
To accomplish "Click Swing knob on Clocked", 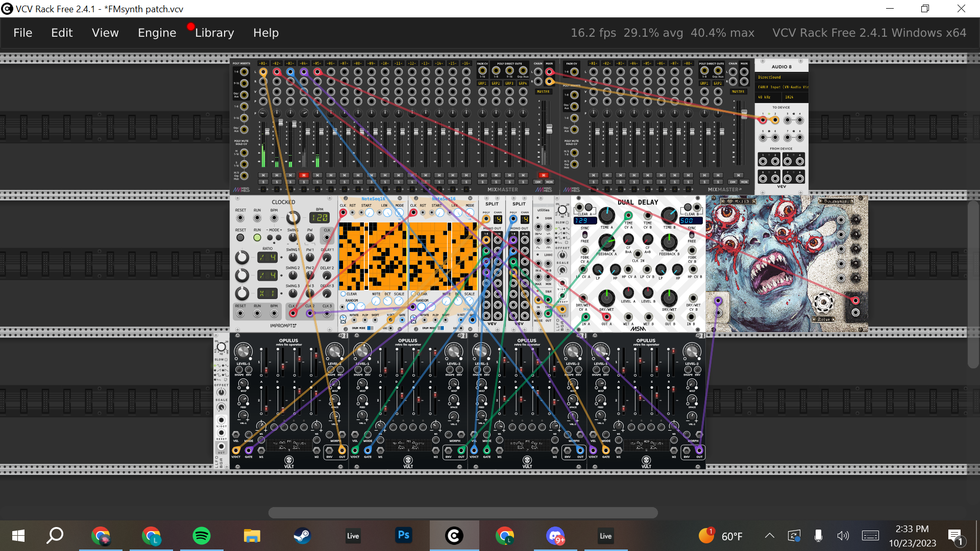I will pyautogui.click(x=292, y=238).
